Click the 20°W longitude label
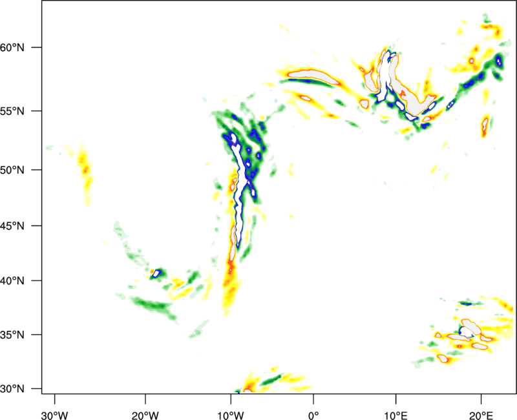This screenshot has width=517, height=420. (145, 415)
